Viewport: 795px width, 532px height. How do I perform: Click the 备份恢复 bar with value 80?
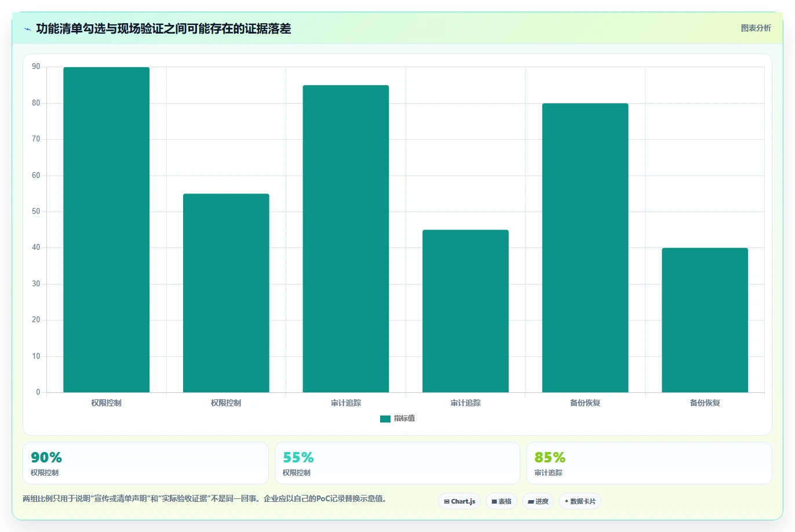pyautogui.click(x=585, y=248)
